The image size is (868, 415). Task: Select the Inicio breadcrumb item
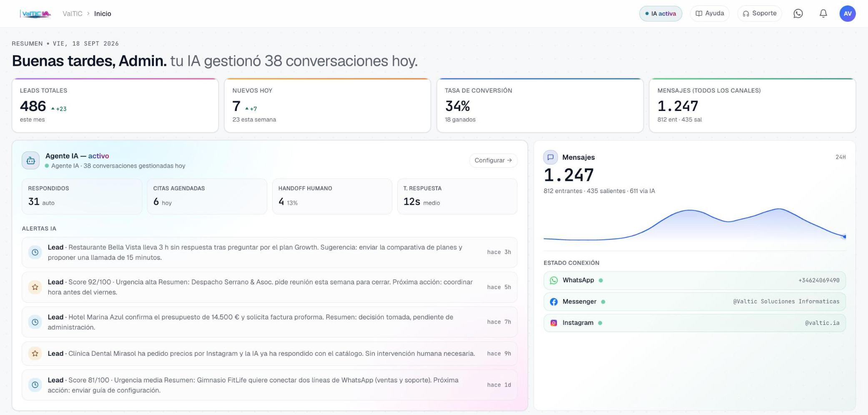click(103, 14)
